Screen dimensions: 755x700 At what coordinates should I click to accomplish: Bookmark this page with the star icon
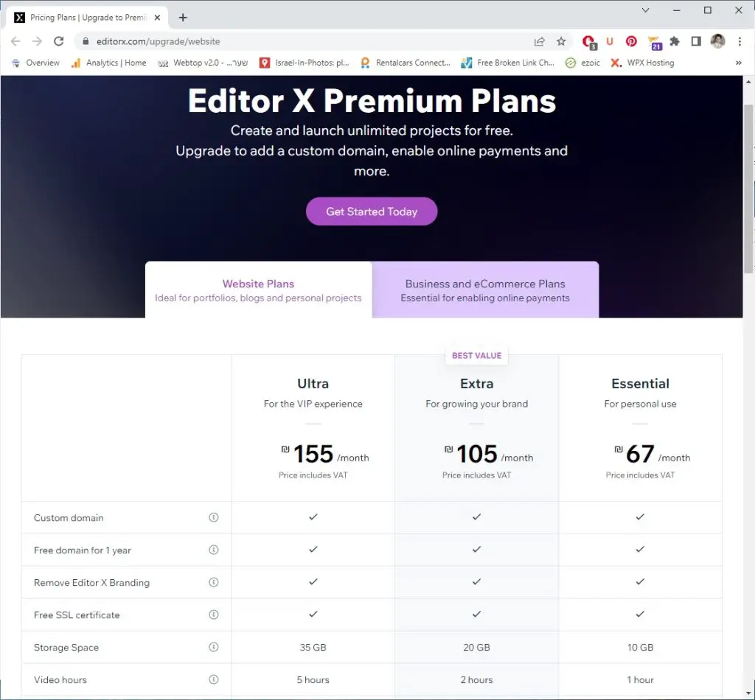click(561, 41)
